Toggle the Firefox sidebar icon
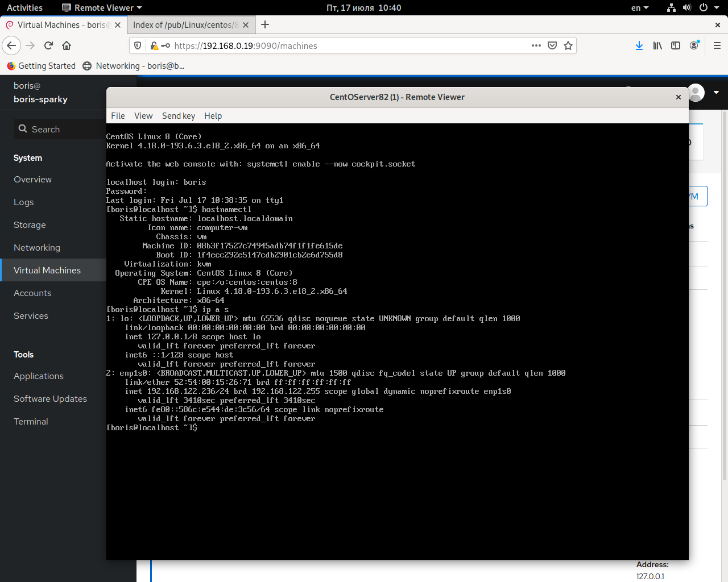This screenshot has height=582, width=728. click(x=676, y=45)
